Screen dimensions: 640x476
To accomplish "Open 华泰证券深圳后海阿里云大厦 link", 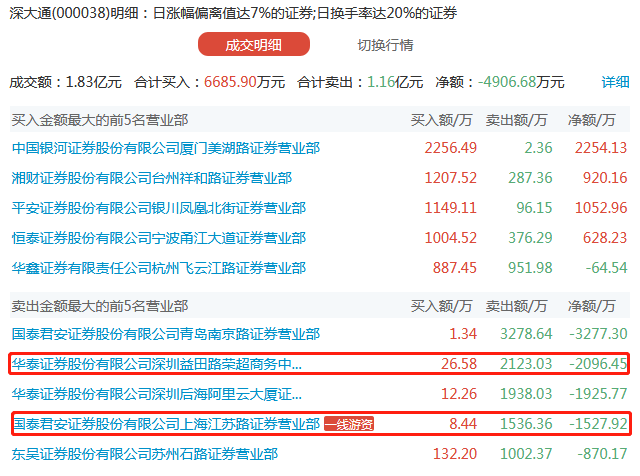I will pyautogui.click(x=157, y=394).
